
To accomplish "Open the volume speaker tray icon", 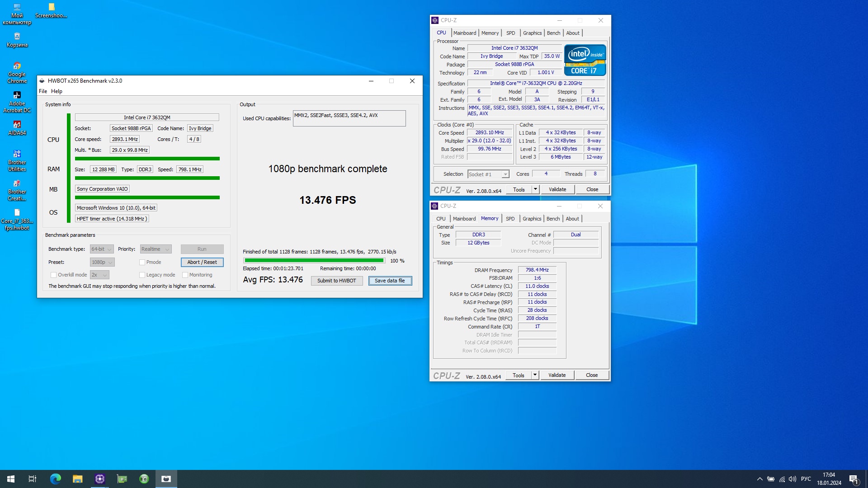I will click(793, 479).
